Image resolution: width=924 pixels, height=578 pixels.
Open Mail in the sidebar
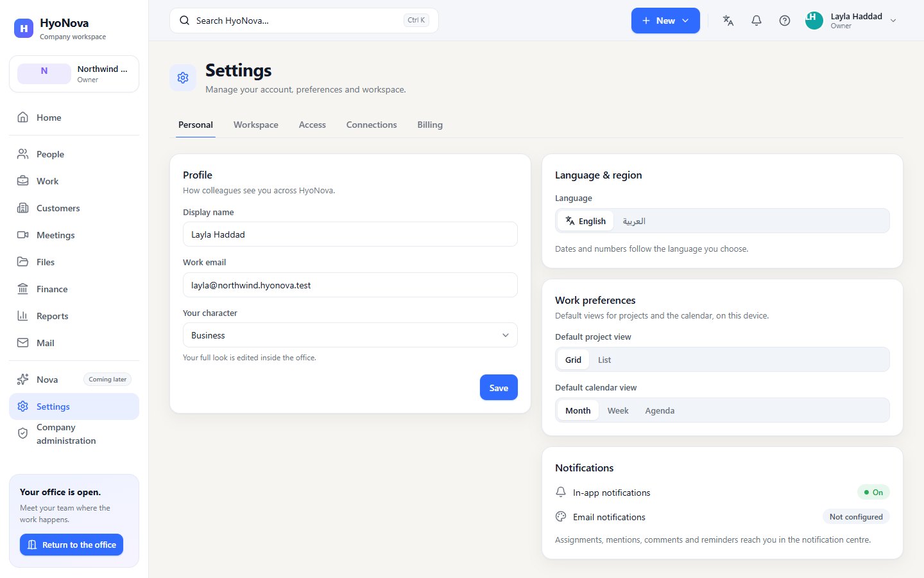pos(74,343)
